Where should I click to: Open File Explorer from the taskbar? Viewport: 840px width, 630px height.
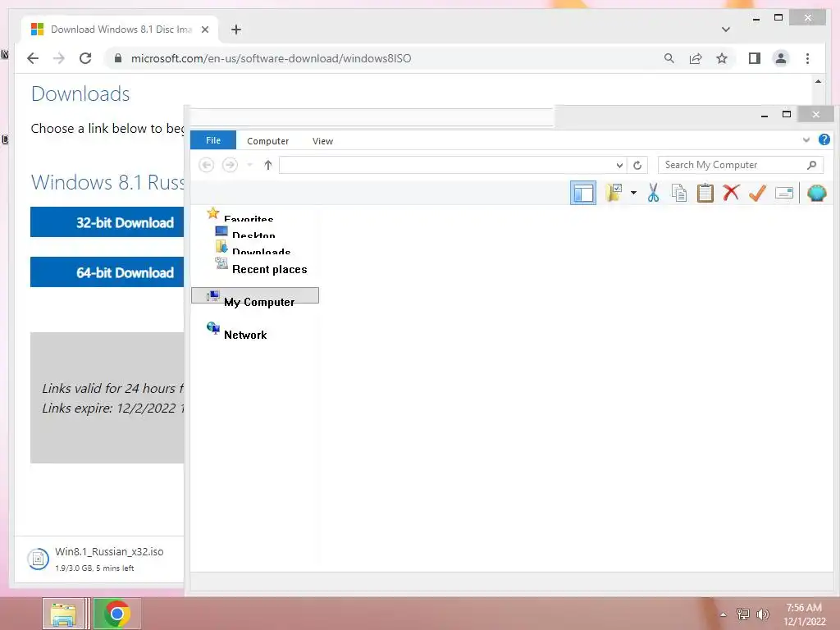tap(64, 614)
